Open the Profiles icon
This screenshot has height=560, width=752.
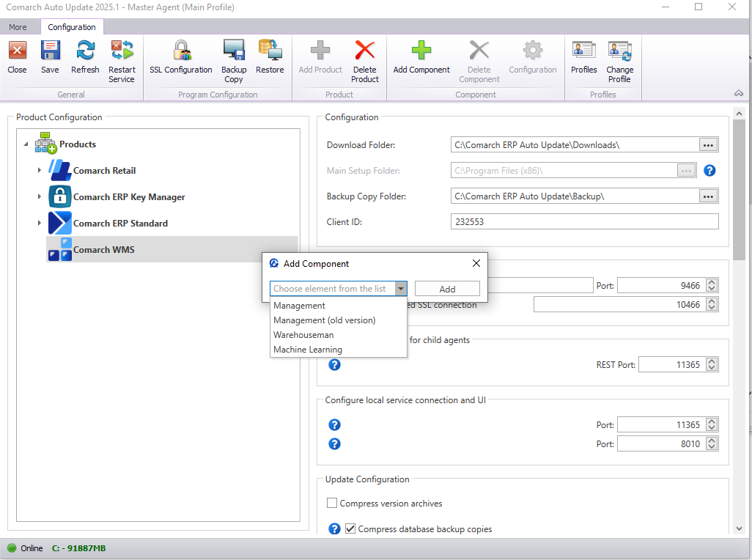(x=583, y=51)
